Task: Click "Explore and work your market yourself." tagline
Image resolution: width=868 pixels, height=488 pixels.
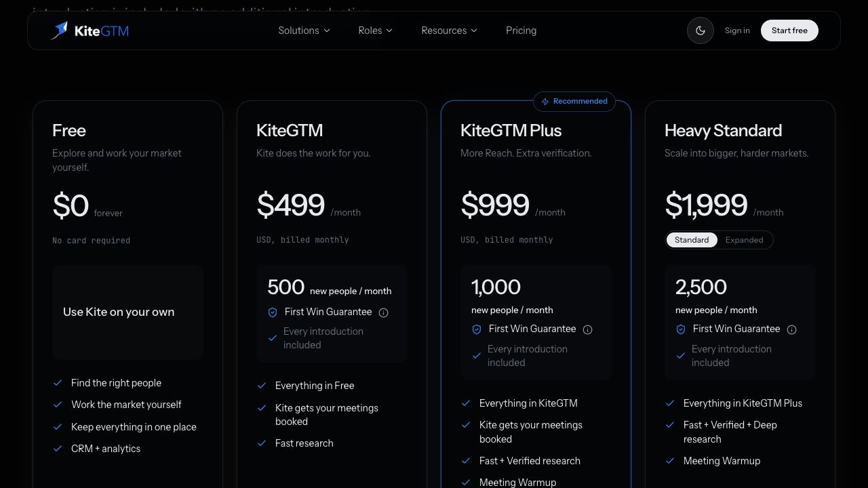Action: point(117,160)
